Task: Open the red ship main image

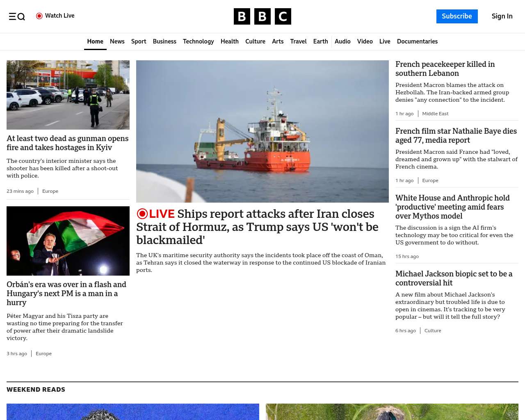Action: point(262,131)
